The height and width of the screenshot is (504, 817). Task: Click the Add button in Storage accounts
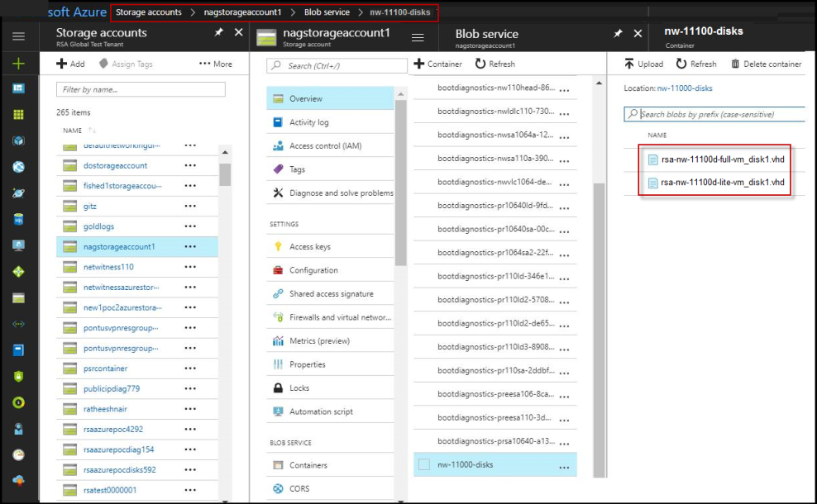click(x=70, y=64)
